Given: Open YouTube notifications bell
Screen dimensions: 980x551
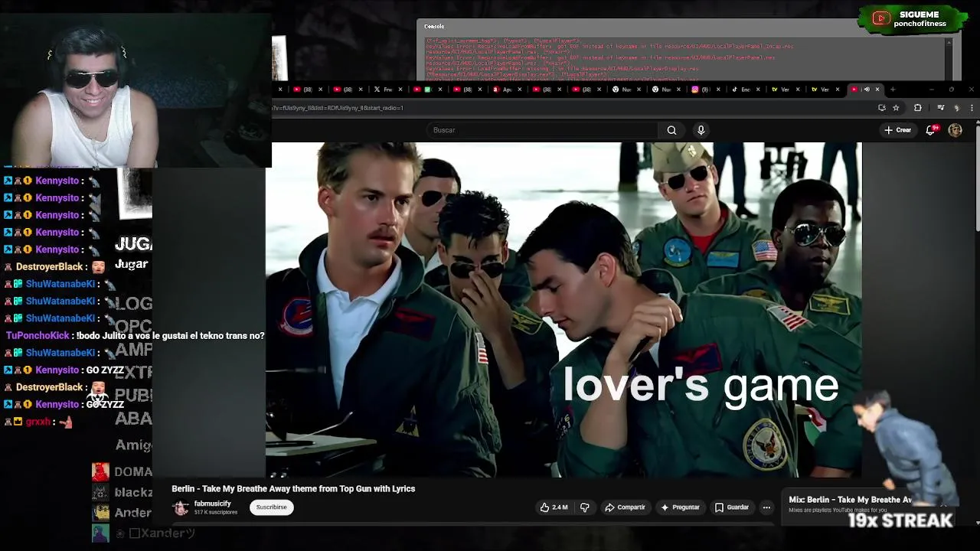Looking at the screenshot, I should (931, 130).
